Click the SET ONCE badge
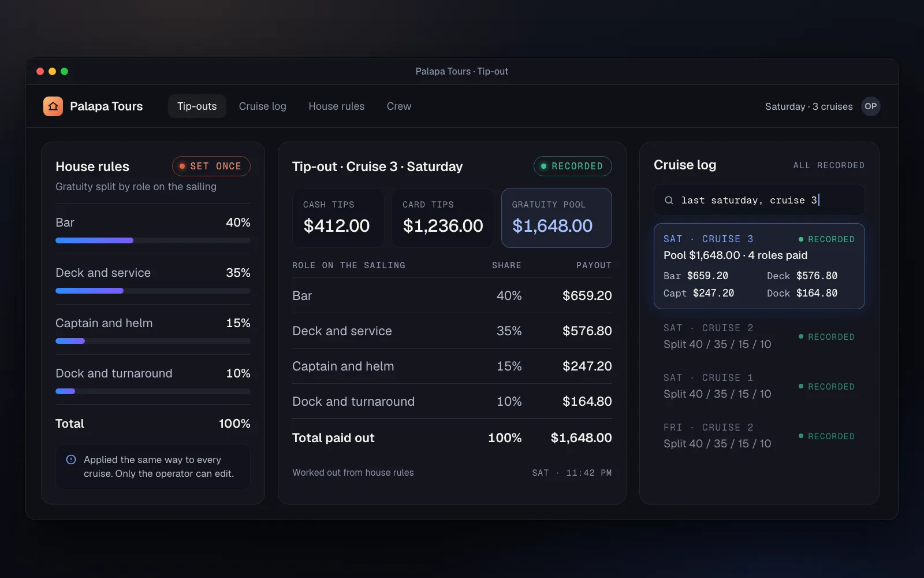The image size is (924, 578). coord(211,166)
